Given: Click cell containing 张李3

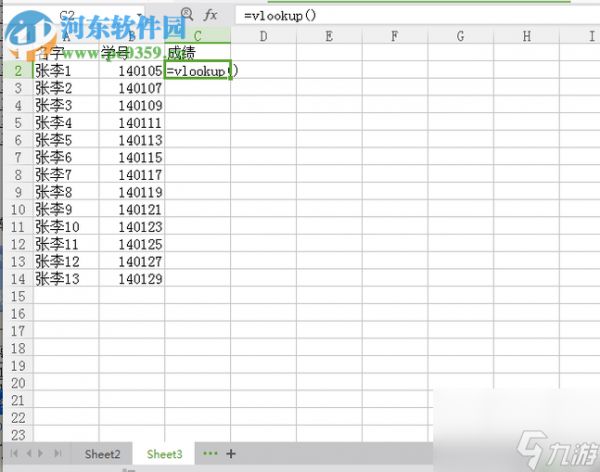Looking at the screenshot, I should pos(66,105).
